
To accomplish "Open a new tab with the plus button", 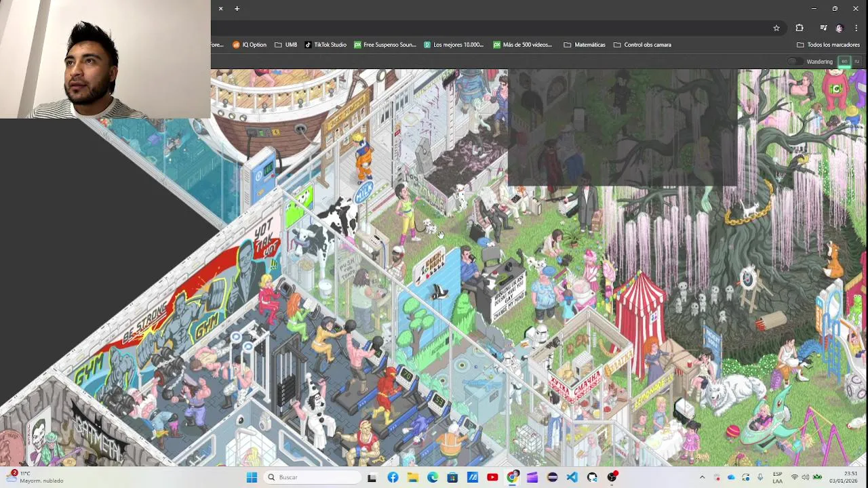I will tap(237, 8).
